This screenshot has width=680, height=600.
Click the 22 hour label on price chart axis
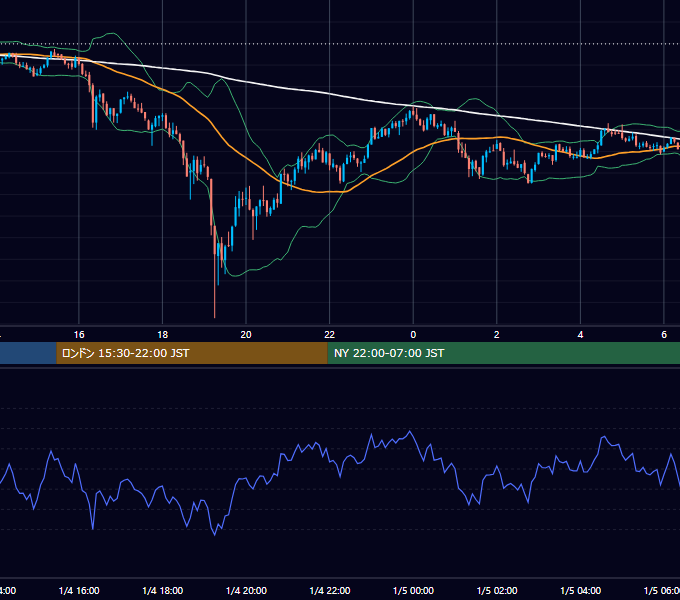(x=330, y=334)
